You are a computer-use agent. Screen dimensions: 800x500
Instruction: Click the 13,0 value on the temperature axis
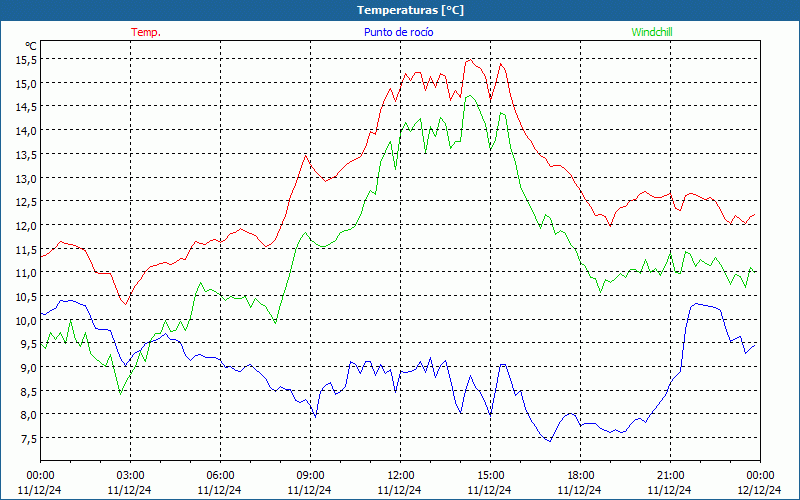tap(26, 178)
